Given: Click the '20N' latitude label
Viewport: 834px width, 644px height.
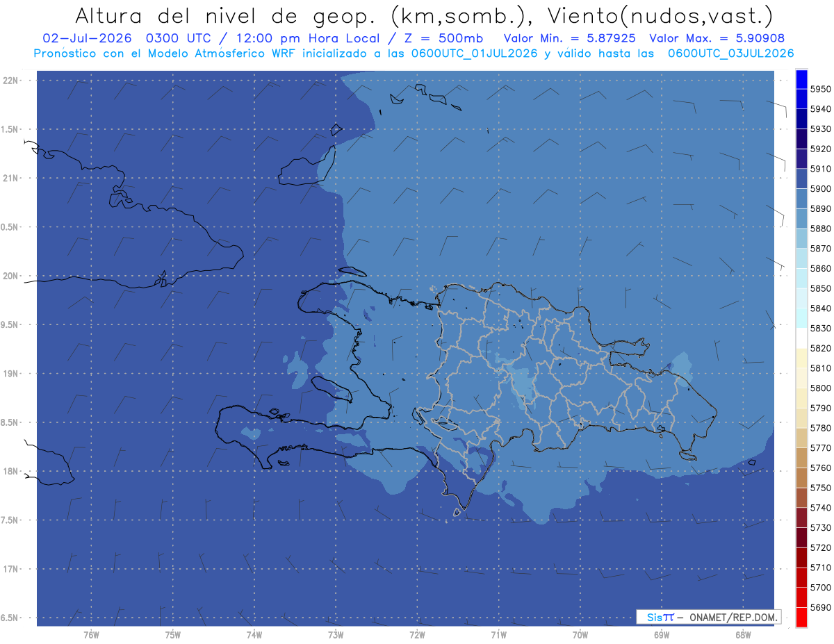Looking at the screenshot, I should coord(12,276).
